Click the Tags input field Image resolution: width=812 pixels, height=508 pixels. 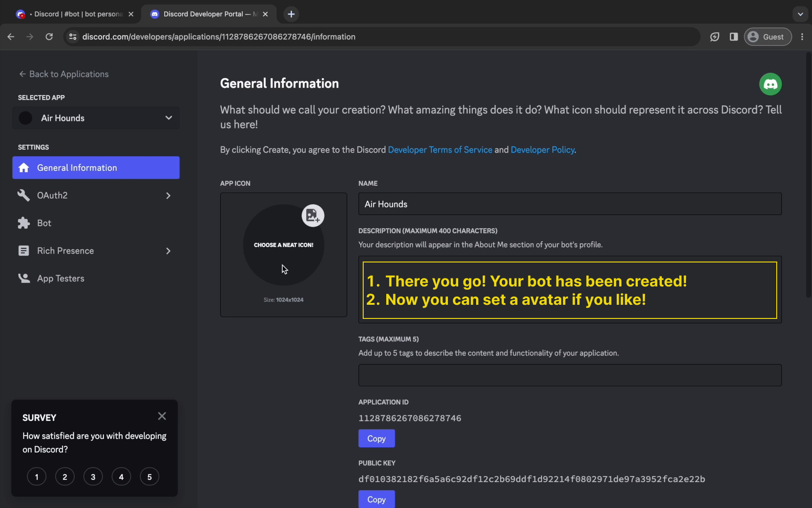[x=570, y=375]
